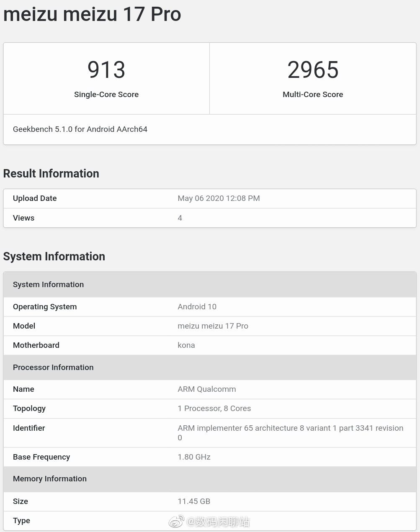Select the Android 10 operating system value
This screenshot has width=420, height=532.
coord(197,307)
